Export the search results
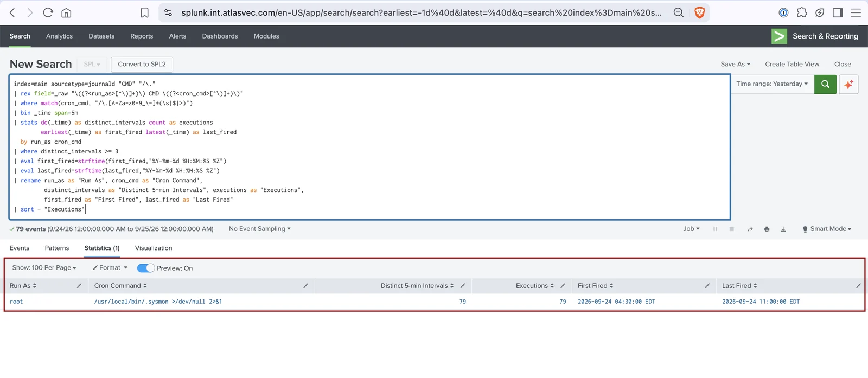This screenshot has width=868, height=378. pyautogui.click(x=783, y=229)
